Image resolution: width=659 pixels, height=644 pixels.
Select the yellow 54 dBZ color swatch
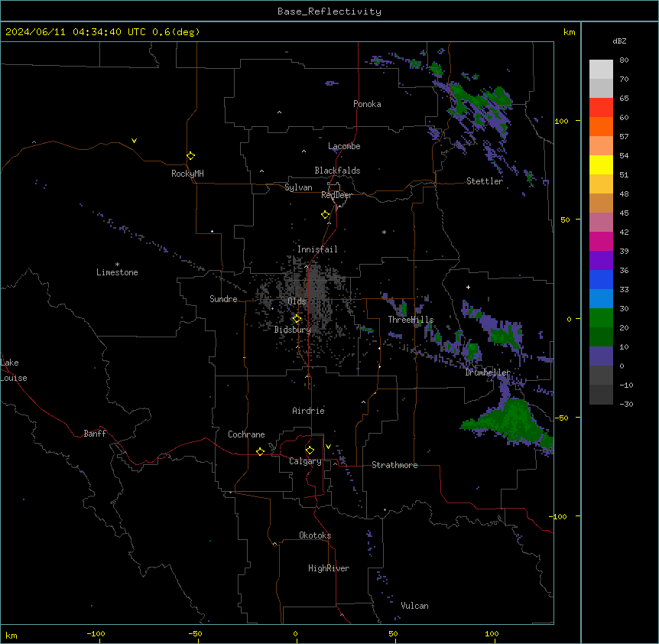coord(601,164)
